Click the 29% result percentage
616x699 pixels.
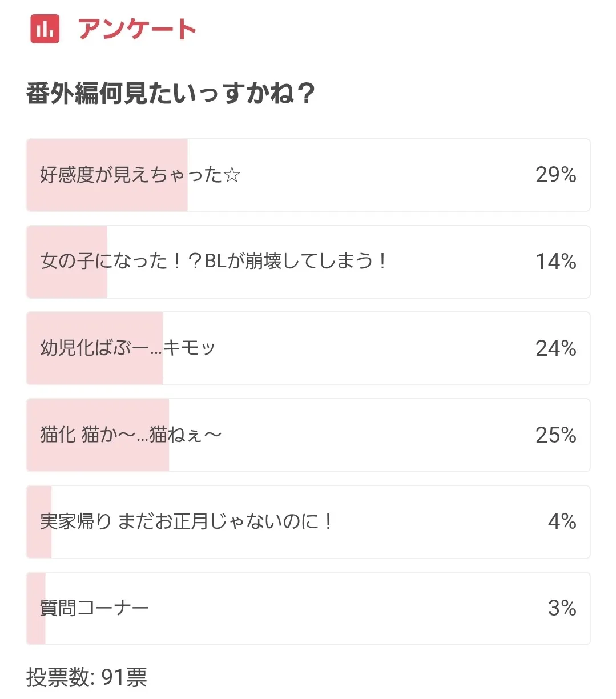555,175
